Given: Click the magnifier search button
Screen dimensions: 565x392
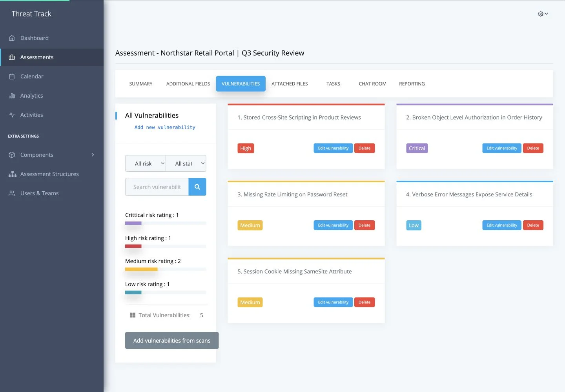Looking at the screenshot, I should click(197, 187).
